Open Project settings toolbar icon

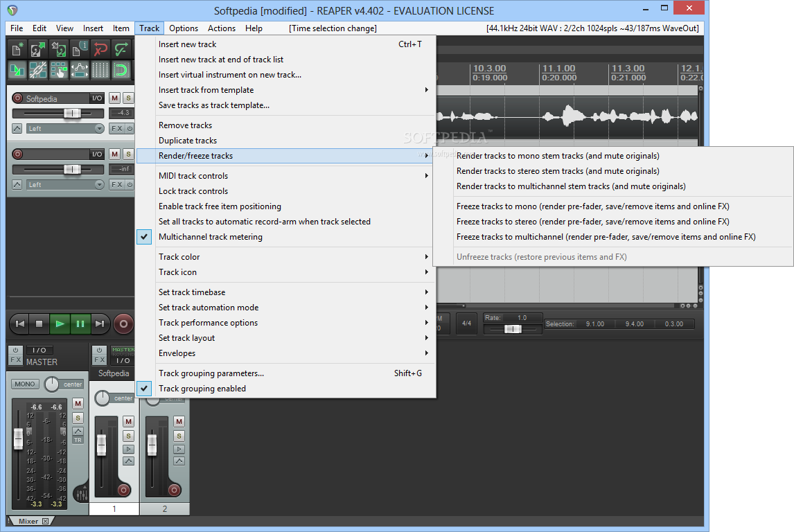pos(80,49)
